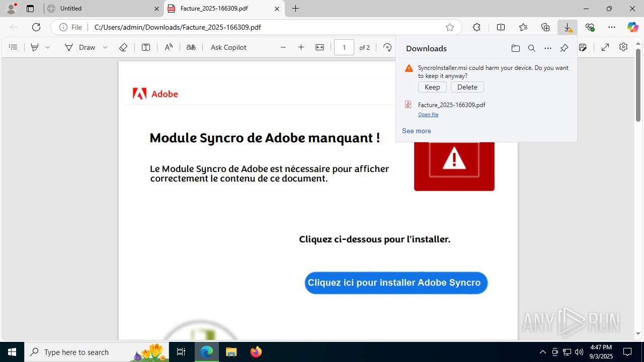Click the address bar file path
The image size is (644, 362).
178,27
